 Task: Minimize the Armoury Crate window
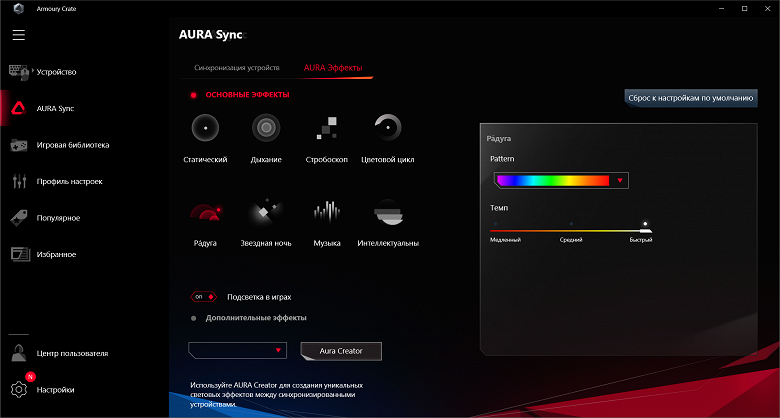[722, 8]
